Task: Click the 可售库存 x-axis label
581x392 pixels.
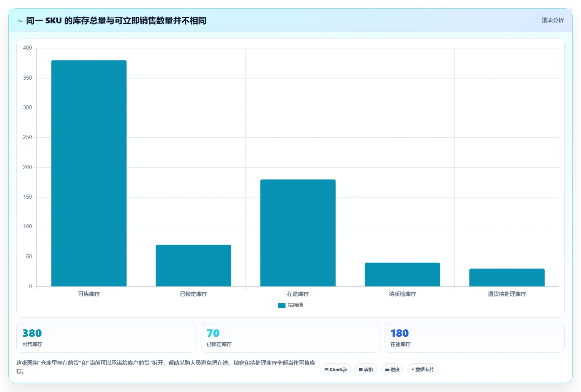Action: pos(89,294)
